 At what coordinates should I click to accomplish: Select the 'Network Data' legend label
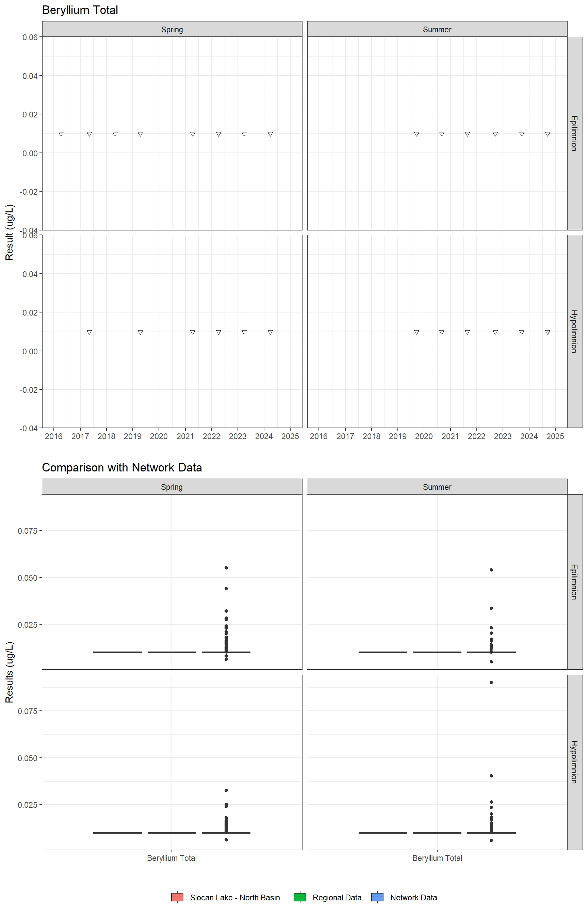tap(413, 897)
